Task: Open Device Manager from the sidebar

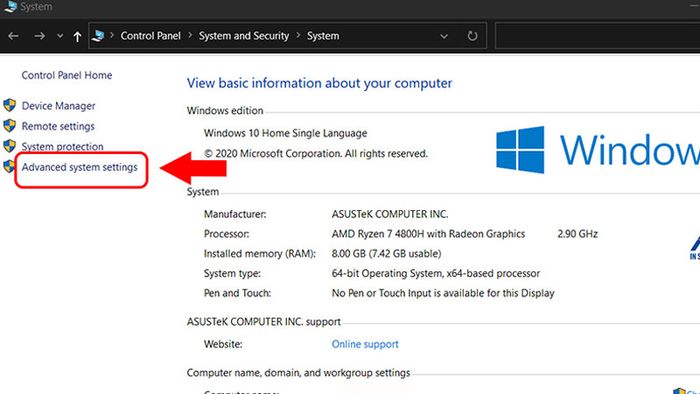Action: tap(58, 106)
